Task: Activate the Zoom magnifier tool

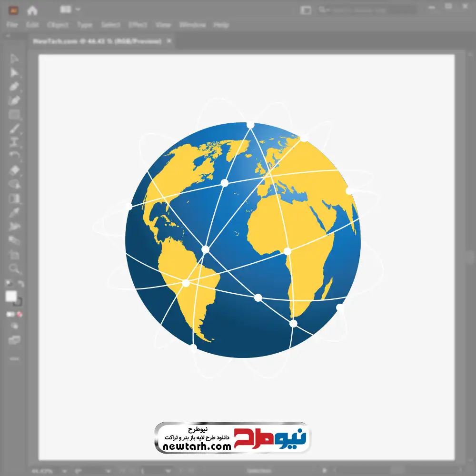Action: point(14,268)
